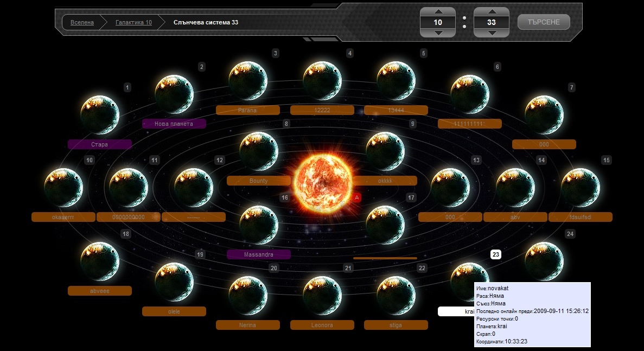644x351 pixels.
Task: Click tooltip line Име:novakat
Action: 493,288
